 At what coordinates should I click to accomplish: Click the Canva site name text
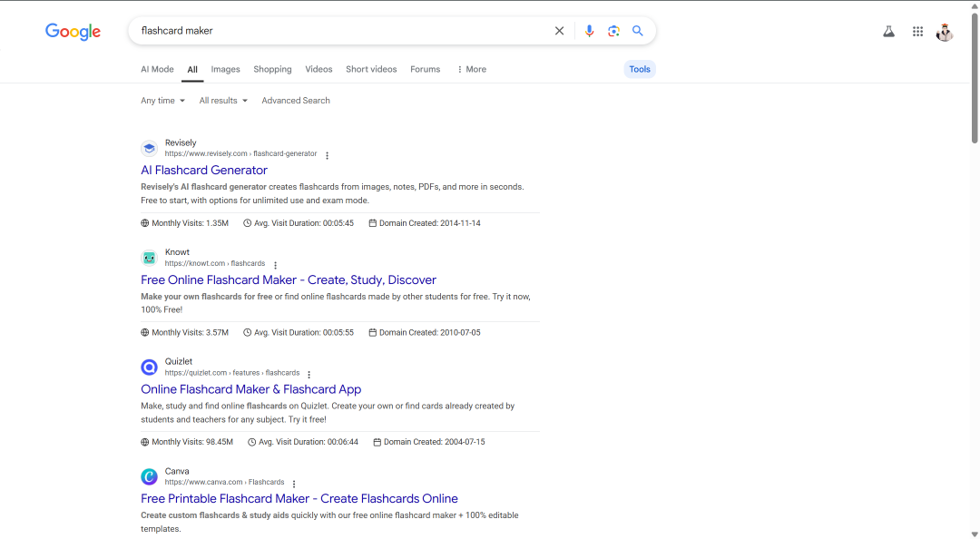coord(177,472)
